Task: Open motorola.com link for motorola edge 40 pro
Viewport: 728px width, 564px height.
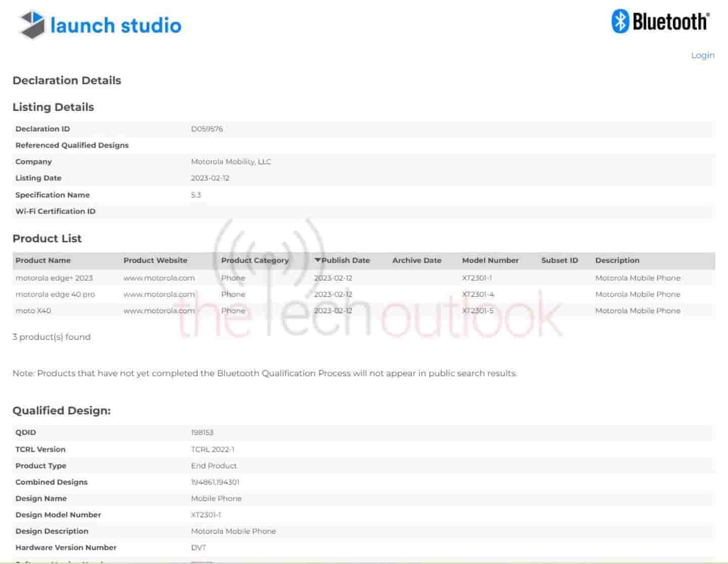Action: point(159,294)
